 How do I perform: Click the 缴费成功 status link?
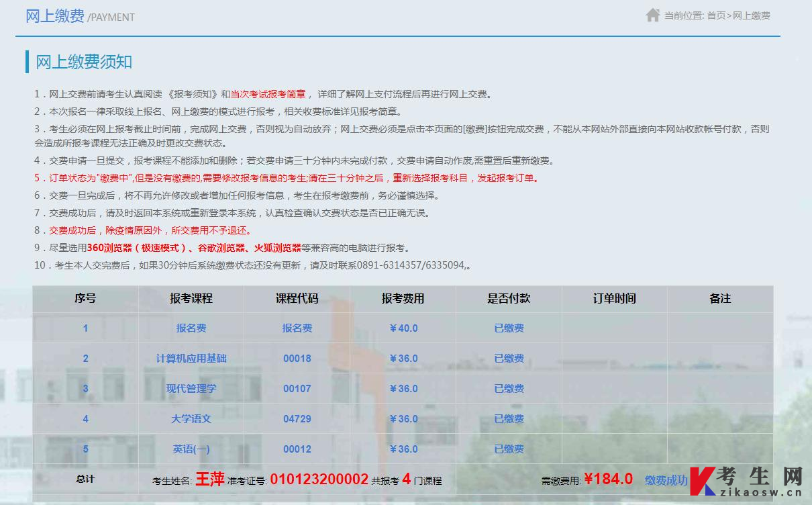click(666, 479)
